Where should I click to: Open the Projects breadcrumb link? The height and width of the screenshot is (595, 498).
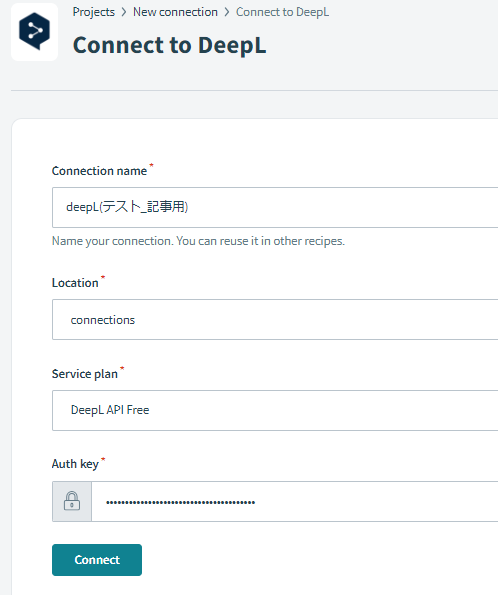pyautogui.click(x=94, y=12)
